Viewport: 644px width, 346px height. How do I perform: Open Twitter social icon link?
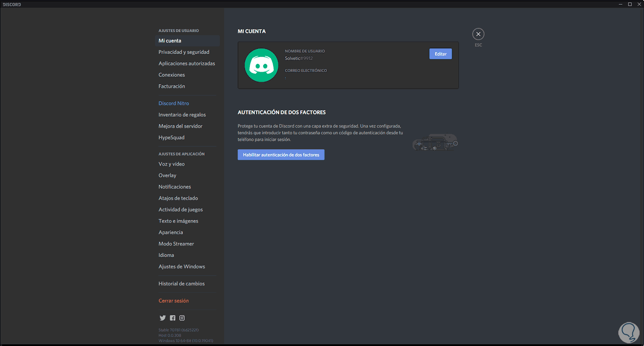pos(162,318)
